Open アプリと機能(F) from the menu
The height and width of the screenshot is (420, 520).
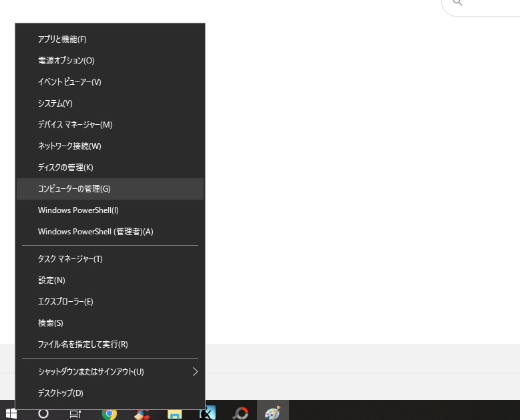[109, 39]
